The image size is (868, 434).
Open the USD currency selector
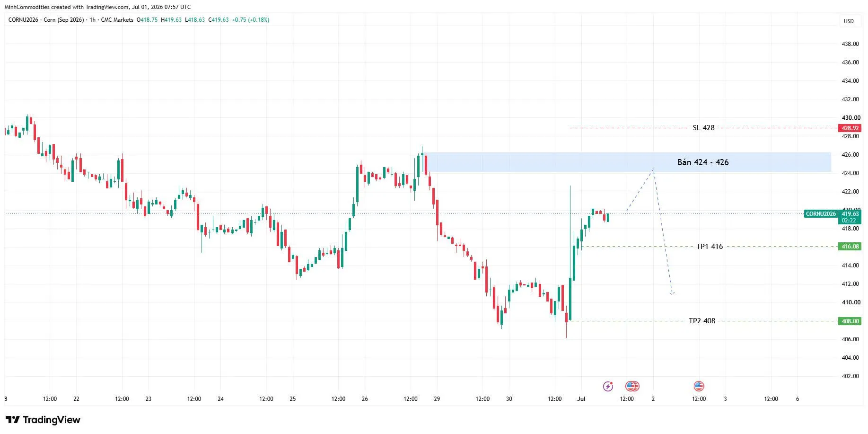pyautogui.click(x=849, y=21)
